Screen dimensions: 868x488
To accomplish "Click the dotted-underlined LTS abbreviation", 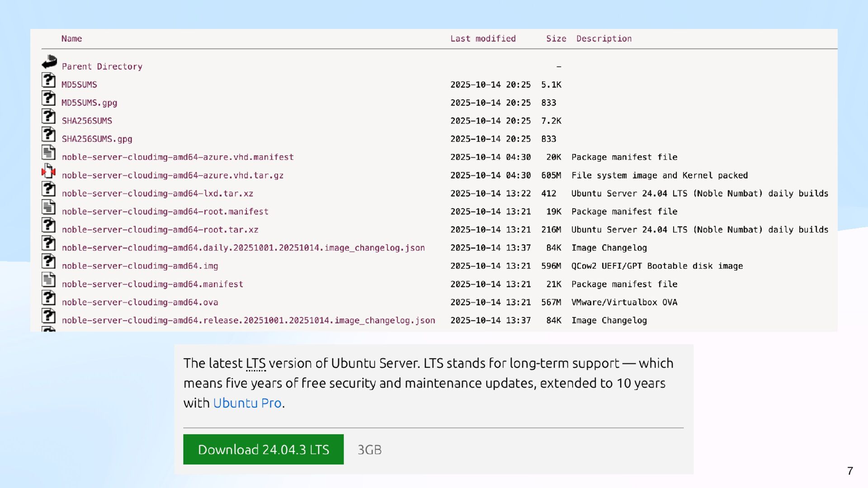I will coord(256,364).
